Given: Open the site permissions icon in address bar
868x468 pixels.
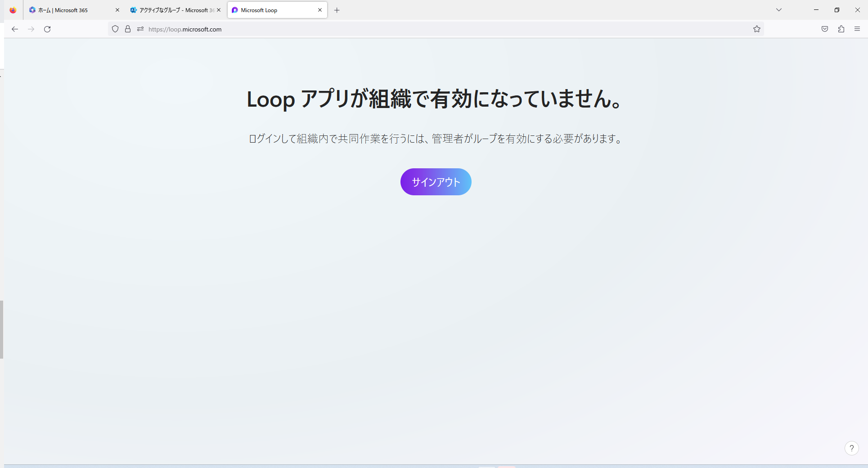Looking at the screenshot, I should click(140, 29).
